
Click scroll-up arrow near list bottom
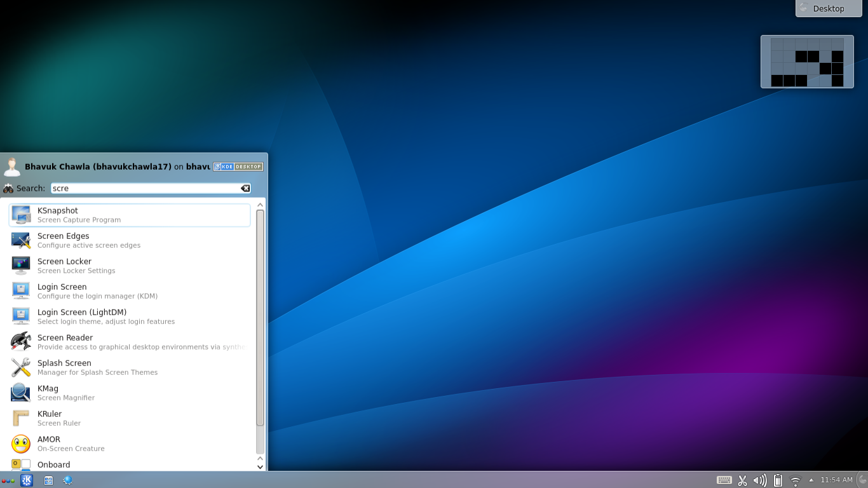[260, 457]
